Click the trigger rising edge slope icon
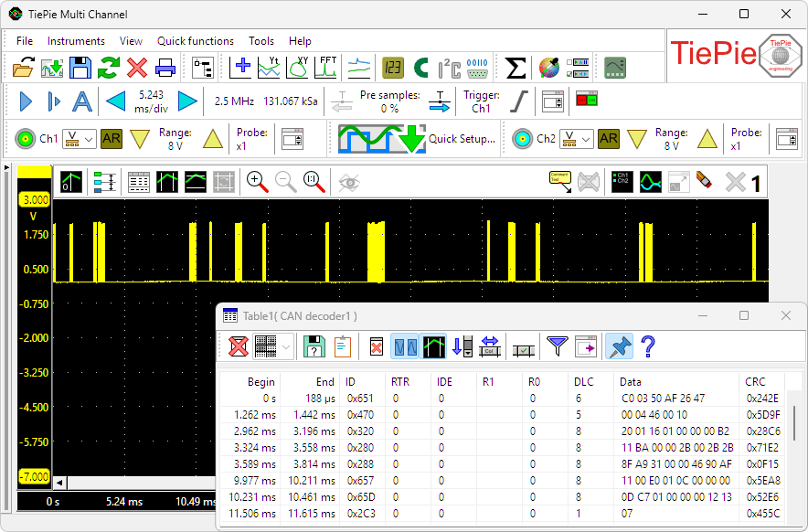The height and width of the screenshot is (532, 808). click(x=519, y=101)
